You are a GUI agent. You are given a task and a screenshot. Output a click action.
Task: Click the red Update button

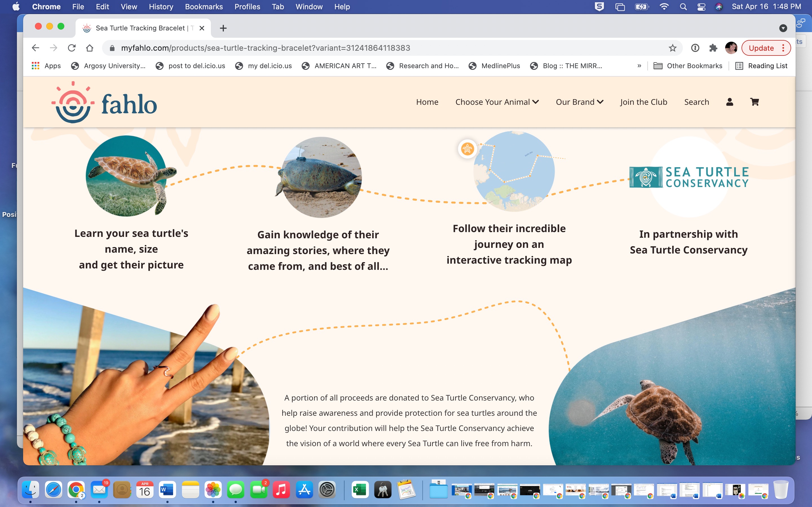pyautogui.click(x=761, y=48)
